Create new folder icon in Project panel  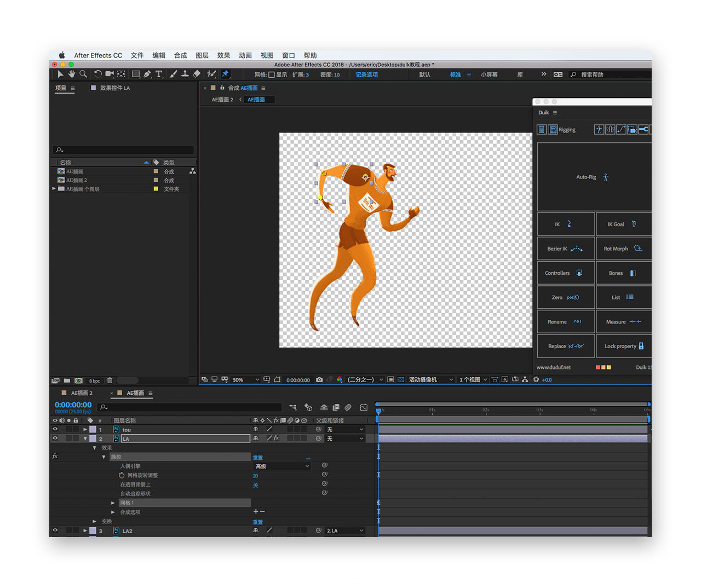point(67,381)
